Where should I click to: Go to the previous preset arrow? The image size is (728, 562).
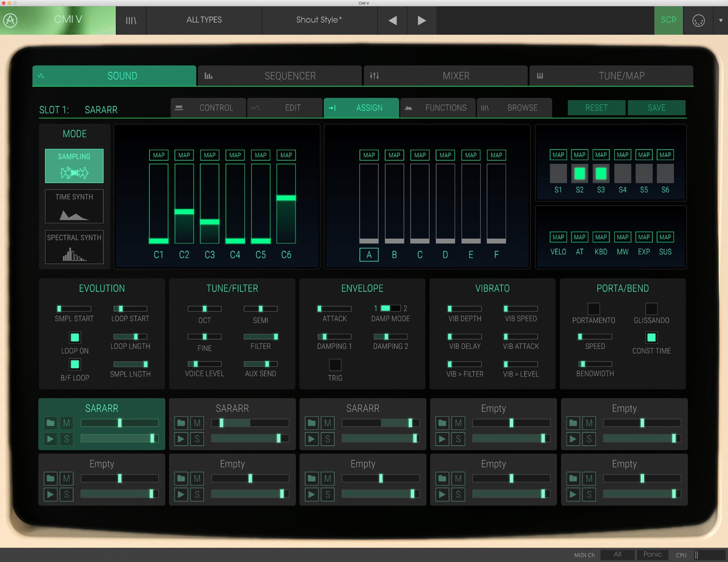click(x=393, y=20)
